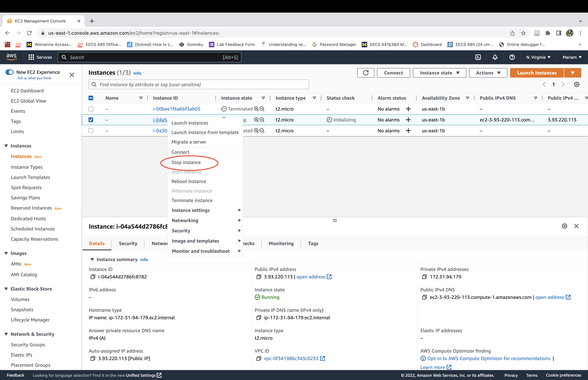Switch to the Monitoring tab
Image resolution: width=588 pixels, height=380 pixels.
[281, 243]
